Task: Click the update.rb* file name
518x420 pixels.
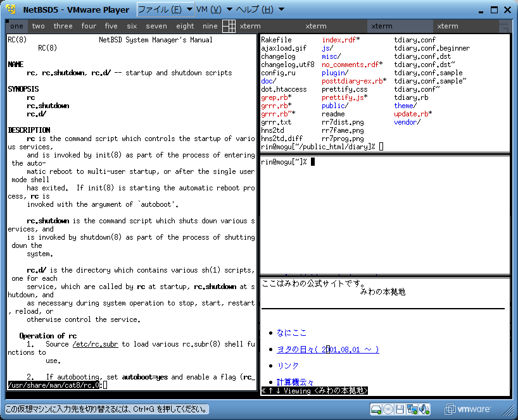Action: (x=413, y=114)
